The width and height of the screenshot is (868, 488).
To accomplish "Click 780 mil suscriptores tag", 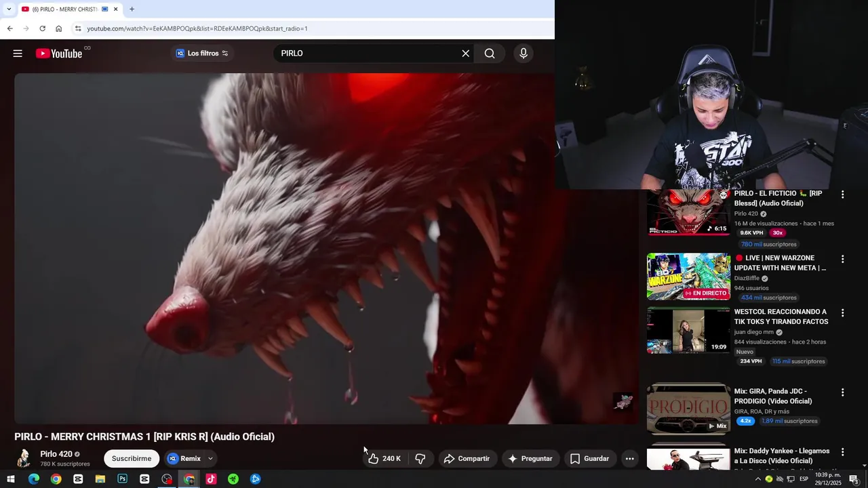I will click(769, 244).
